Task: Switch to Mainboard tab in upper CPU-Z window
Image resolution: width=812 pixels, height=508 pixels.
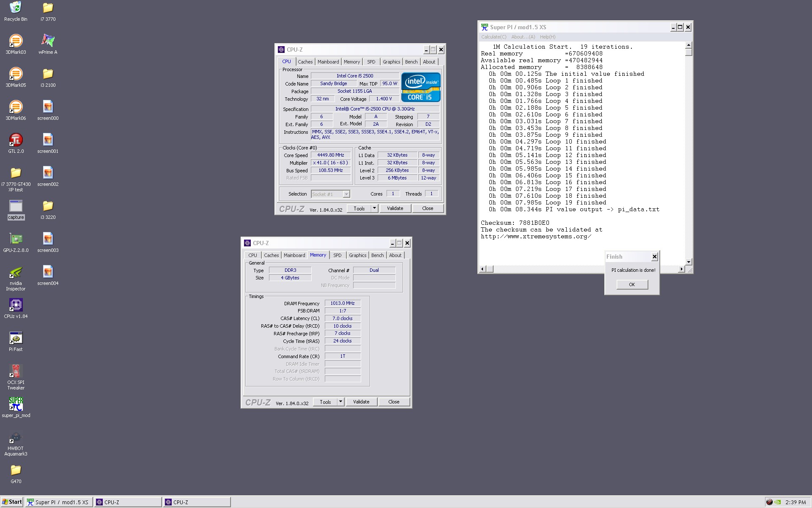Action: [x=328, y=62]
